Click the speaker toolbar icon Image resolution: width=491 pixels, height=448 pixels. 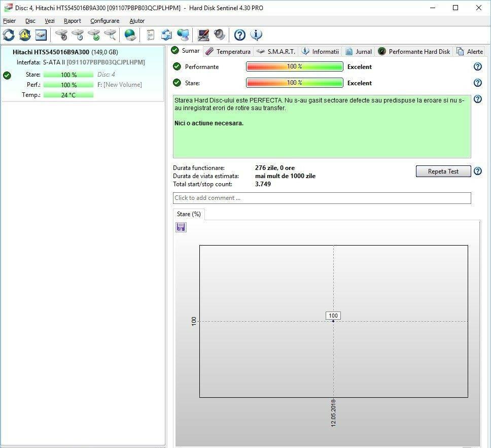220,35
